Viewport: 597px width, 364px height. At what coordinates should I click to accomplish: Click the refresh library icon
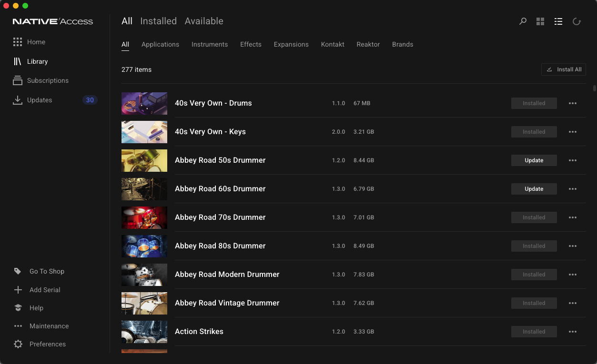point(577,21)
